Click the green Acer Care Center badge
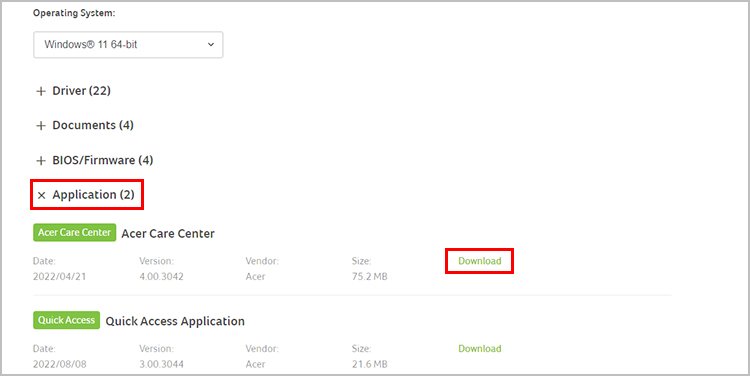 pos(75,232)
